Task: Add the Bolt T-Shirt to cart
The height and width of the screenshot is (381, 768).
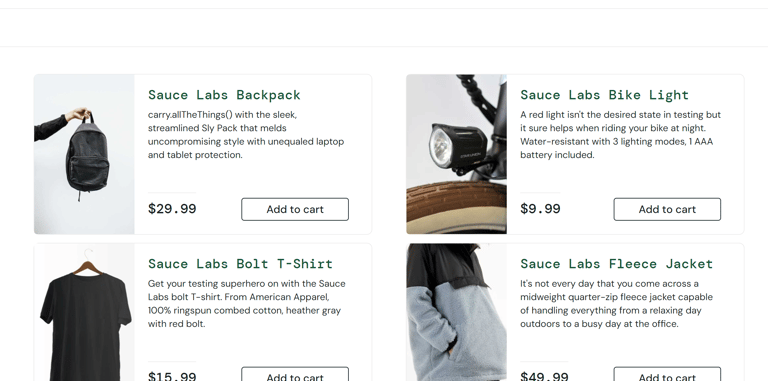Action: coord(295,374)
